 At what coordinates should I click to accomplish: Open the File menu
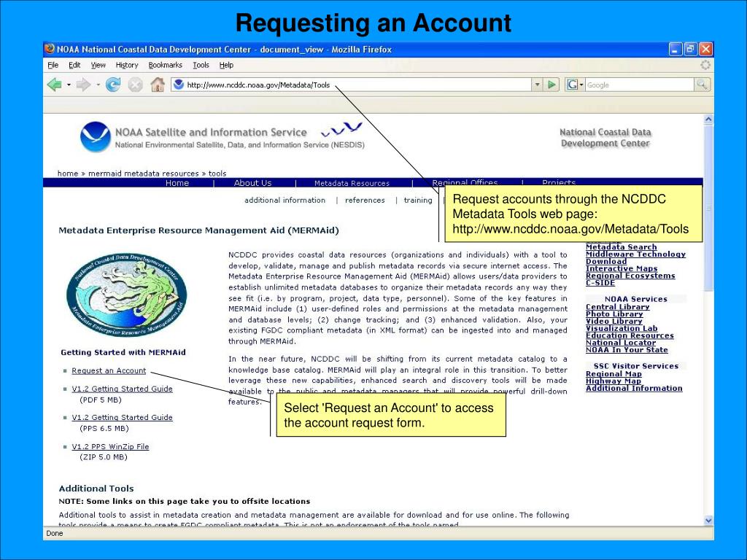53,65
